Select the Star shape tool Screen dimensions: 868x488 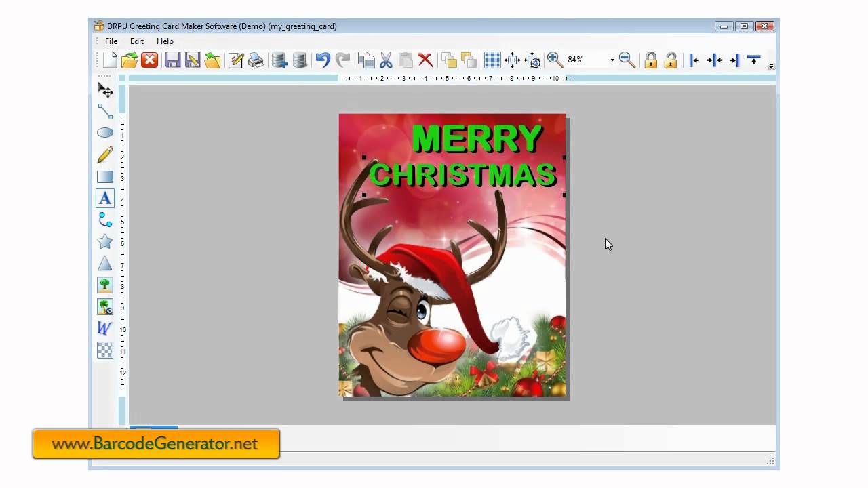[x=105, y=241]
